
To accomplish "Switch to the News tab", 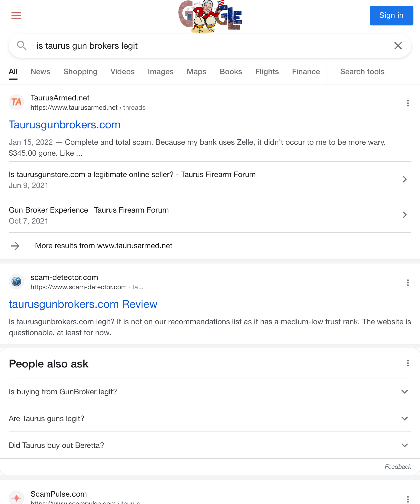I will point(40,72).
